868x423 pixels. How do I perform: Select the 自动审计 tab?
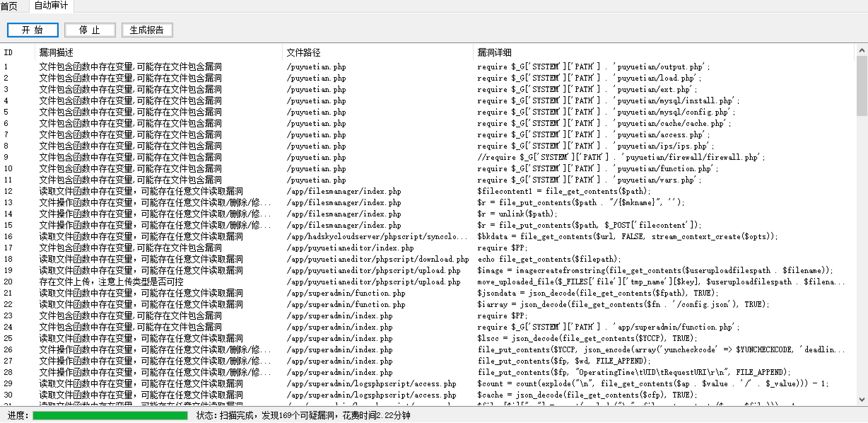51,6
